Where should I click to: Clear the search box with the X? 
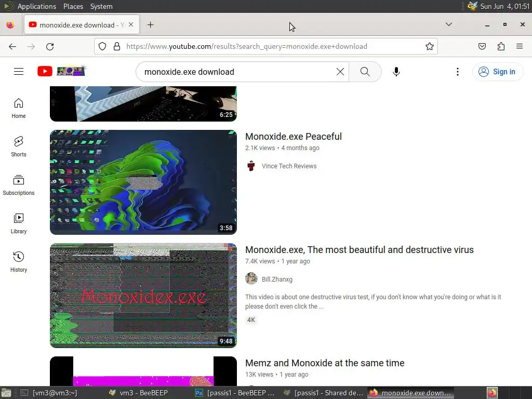click(x=340, y=72)
